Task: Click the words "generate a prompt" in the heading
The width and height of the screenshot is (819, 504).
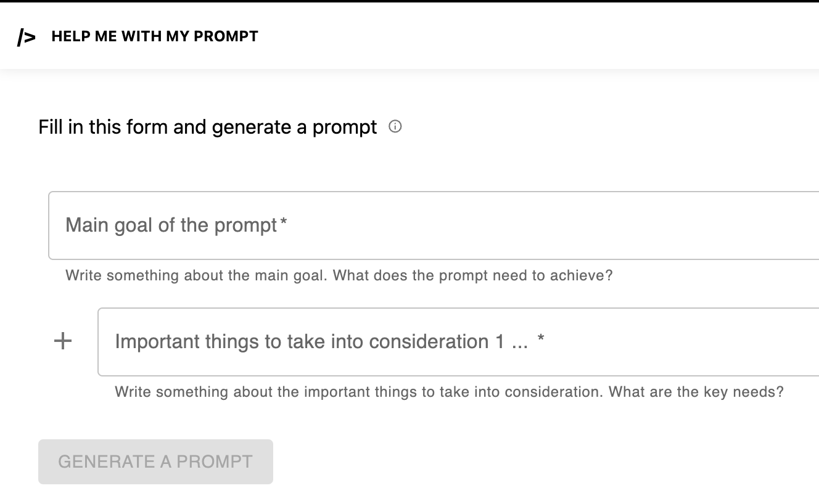Action: point(294,128)
